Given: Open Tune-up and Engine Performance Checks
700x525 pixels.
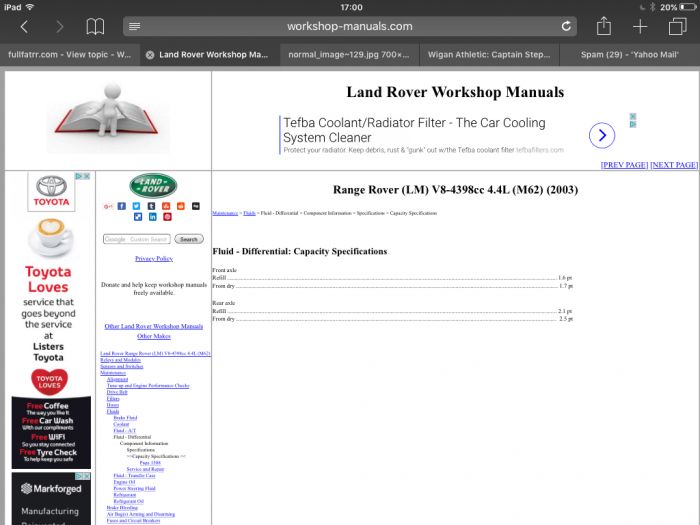Looking at the screenshot, I should pyautogui.click(x=148, y=385).
